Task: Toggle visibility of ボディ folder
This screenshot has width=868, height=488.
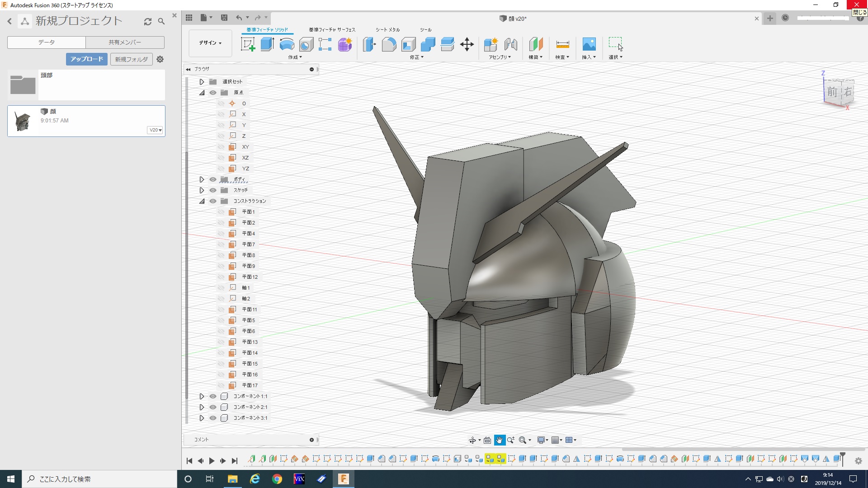Action: pos(213,179)
